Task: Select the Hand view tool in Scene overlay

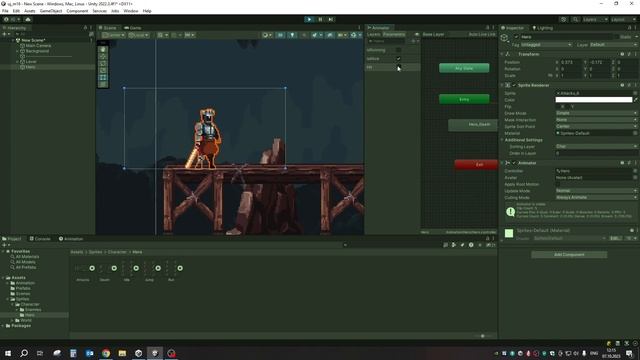Action: [x=102, y=50]
